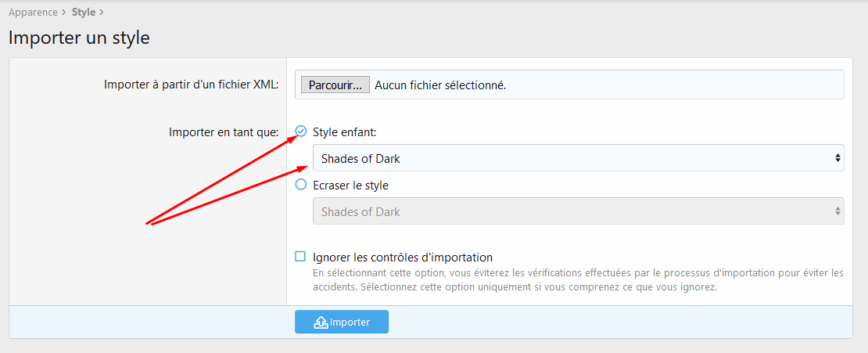
Task: Click the upload icon on the Importer button
Action: pos(321,322)
